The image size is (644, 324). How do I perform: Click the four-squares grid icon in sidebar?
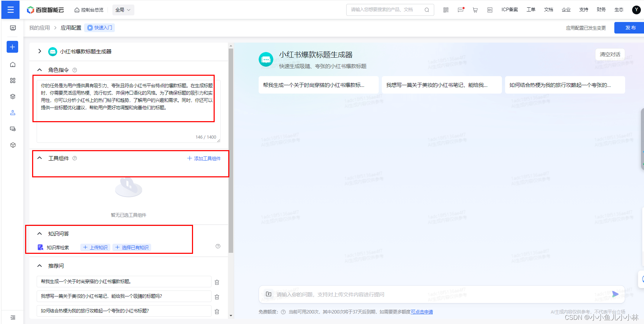point(13,81)
